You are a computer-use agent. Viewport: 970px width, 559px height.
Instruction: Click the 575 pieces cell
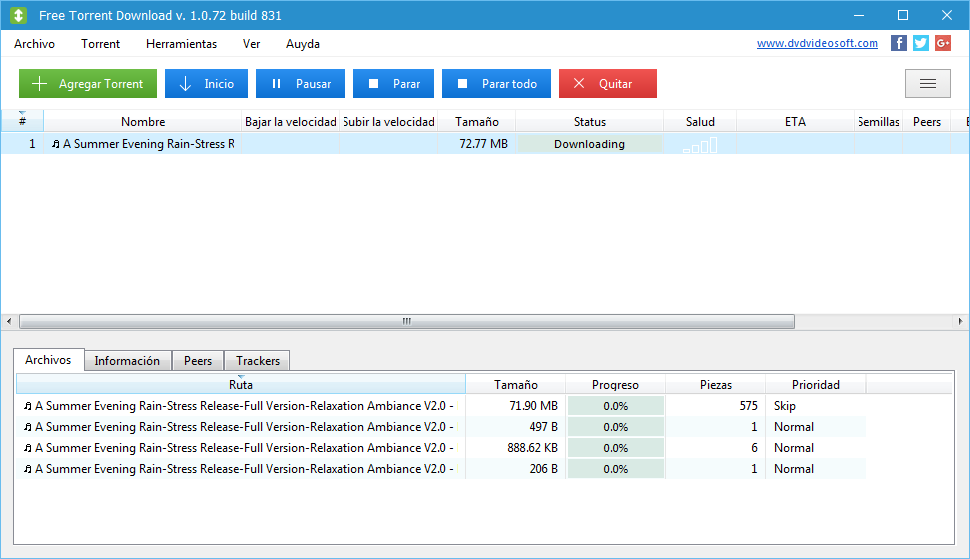pyautogui.click(x=716, y=406)
